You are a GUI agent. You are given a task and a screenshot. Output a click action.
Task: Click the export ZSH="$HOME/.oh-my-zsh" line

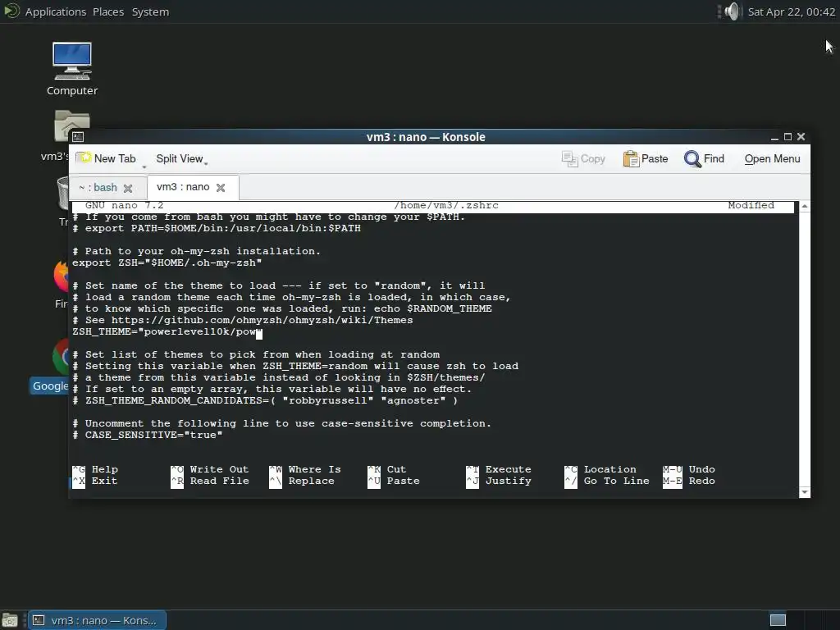pos(167,263)
